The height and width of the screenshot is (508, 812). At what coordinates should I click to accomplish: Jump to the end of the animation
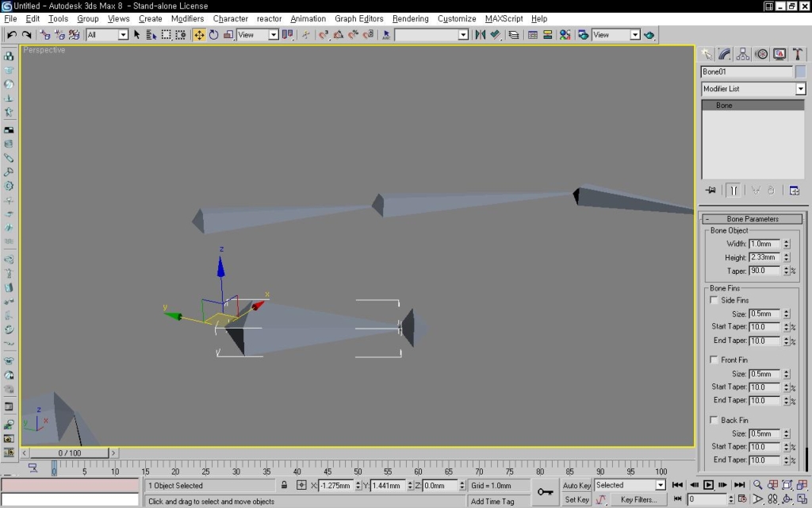[740, 485]
